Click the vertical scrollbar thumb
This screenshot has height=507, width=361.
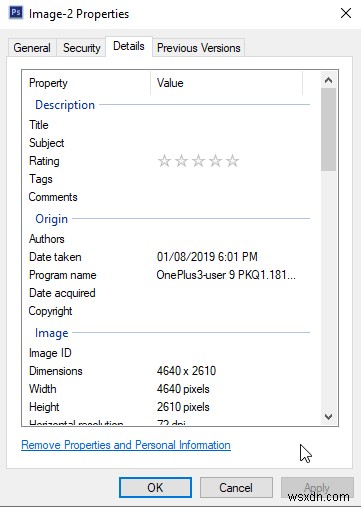point(328,129)
